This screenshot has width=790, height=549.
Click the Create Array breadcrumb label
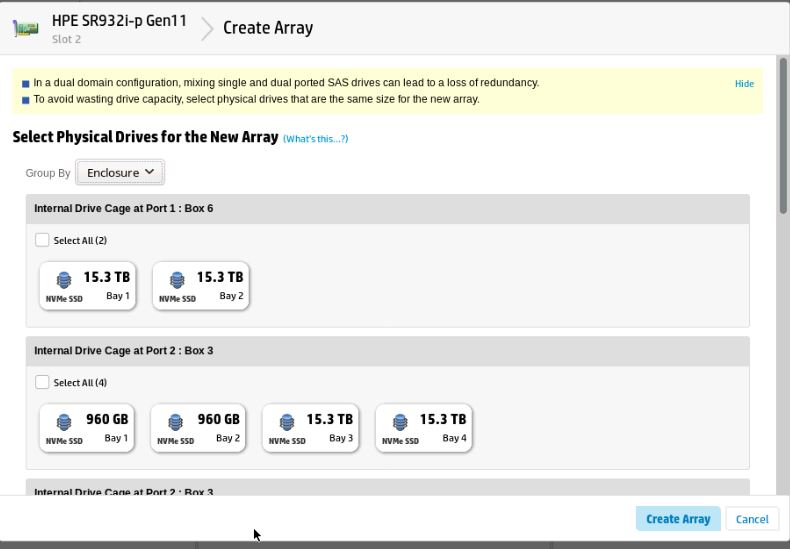point(268,28)
